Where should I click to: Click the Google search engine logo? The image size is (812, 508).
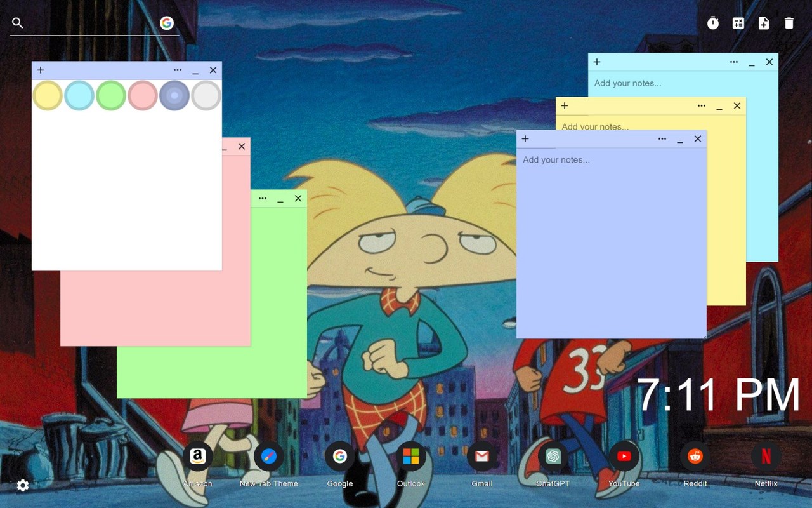(167, 23)
